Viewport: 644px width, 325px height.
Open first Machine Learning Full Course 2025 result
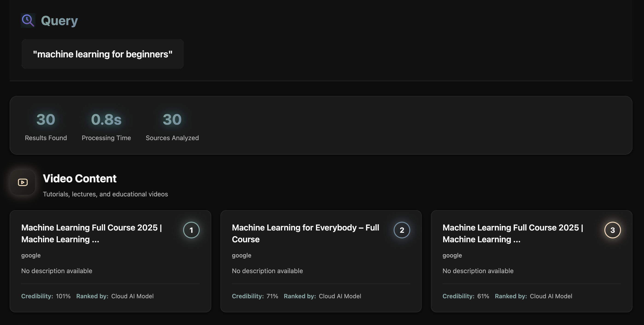point(91,233)
